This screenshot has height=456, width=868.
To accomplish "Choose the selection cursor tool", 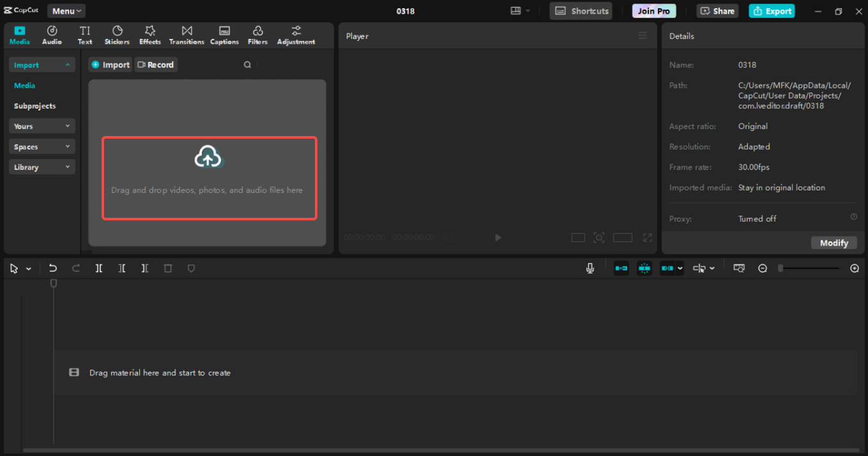I will tap(14, 269).
